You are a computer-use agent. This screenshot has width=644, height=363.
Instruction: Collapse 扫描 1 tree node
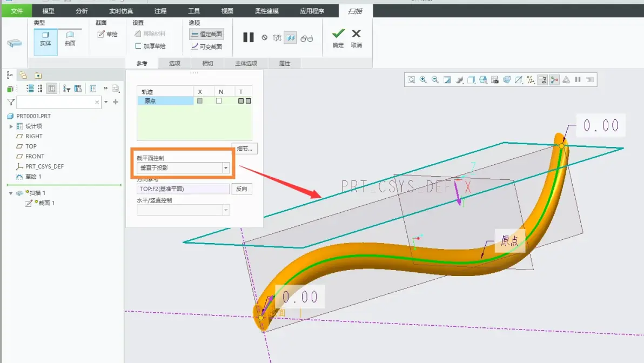click(x=11, y=193)
